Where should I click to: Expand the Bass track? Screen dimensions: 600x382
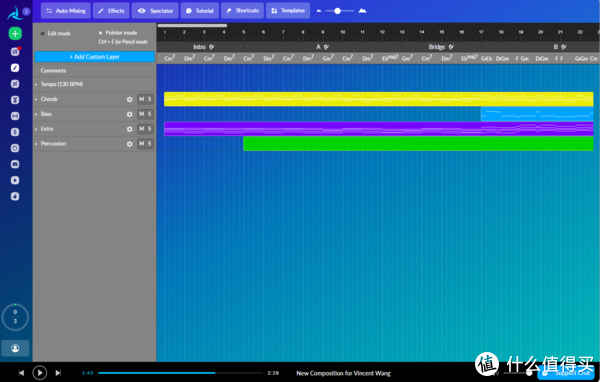click(x=36, y=114)
